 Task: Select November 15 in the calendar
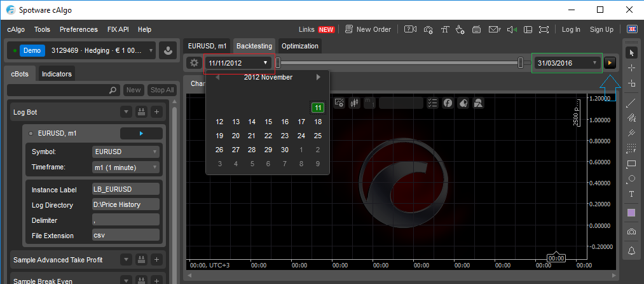pyautogui.click(x=268, y=122)
